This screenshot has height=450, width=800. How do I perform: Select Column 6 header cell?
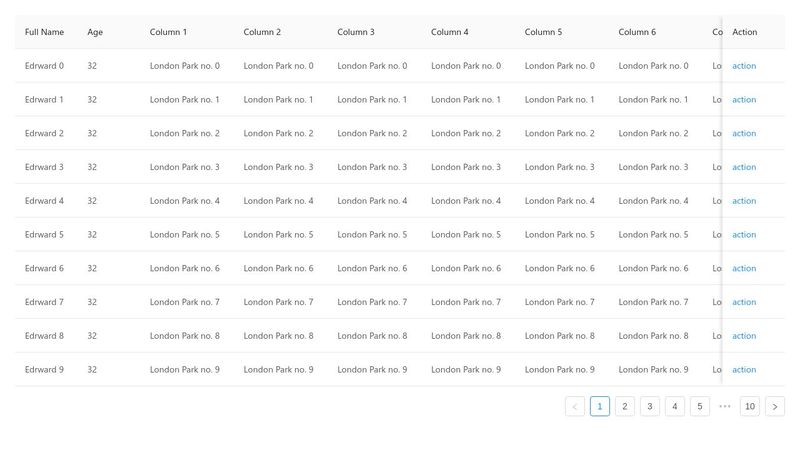coord(637,32)
